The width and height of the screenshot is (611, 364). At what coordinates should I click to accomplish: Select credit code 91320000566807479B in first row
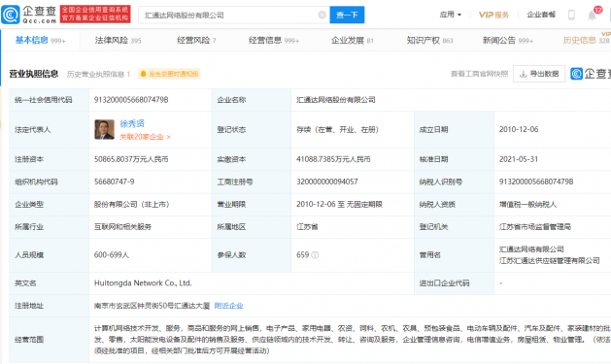(131, 100)
